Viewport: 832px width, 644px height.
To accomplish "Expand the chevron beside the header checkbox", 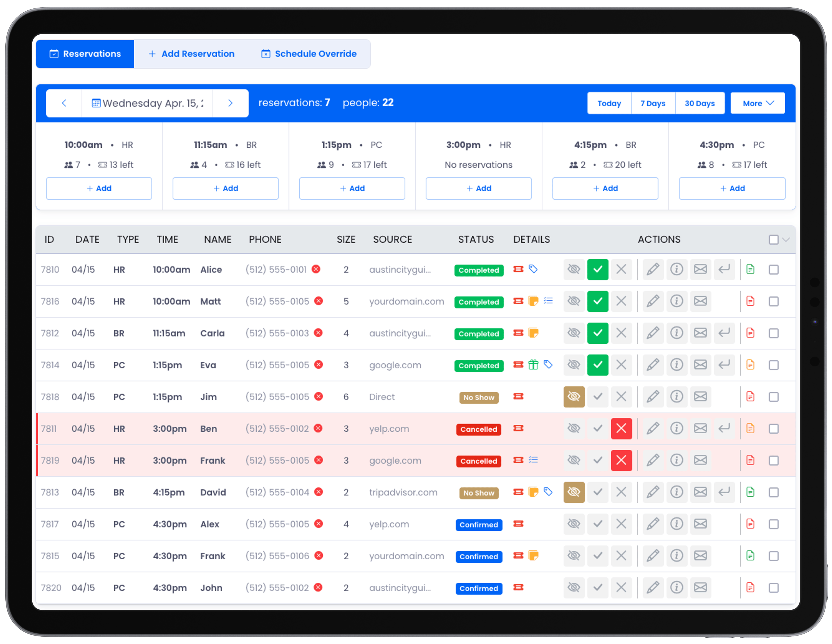I will [786, 240].
